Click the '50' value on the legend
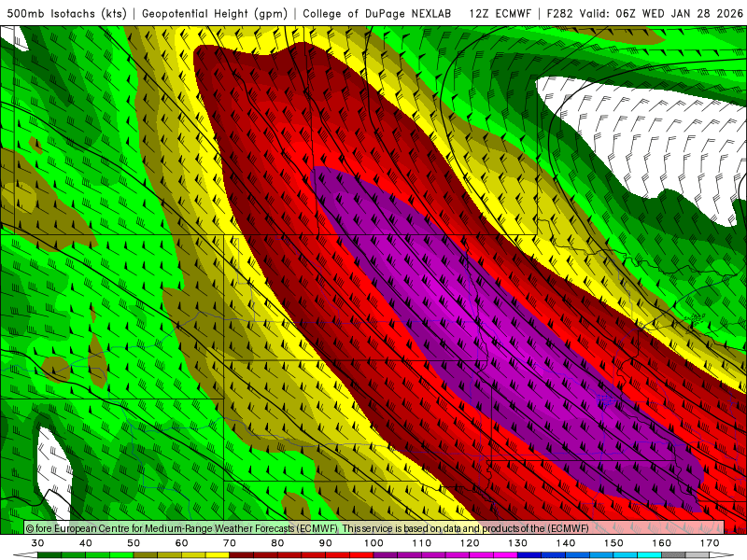Image resolution: width=747 pixels, height=560 pixels. (134, 543)
